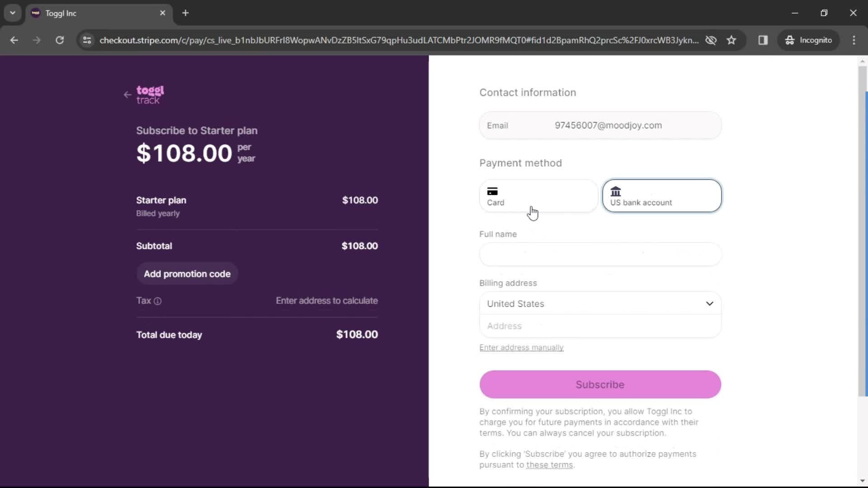
Task: Click the US bank account icon
Action: (x=616, y=191)
